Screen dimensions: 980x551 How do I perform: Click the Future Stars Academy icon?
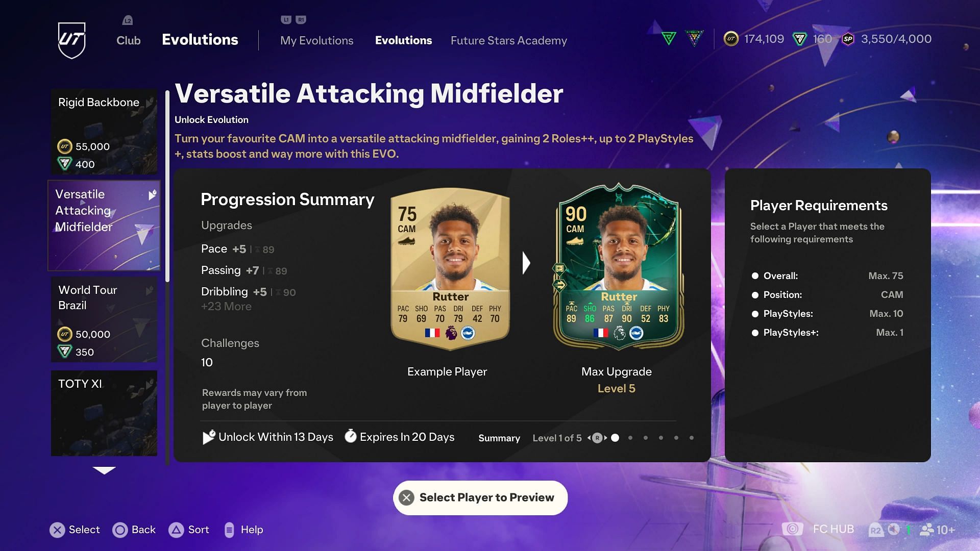509,40
